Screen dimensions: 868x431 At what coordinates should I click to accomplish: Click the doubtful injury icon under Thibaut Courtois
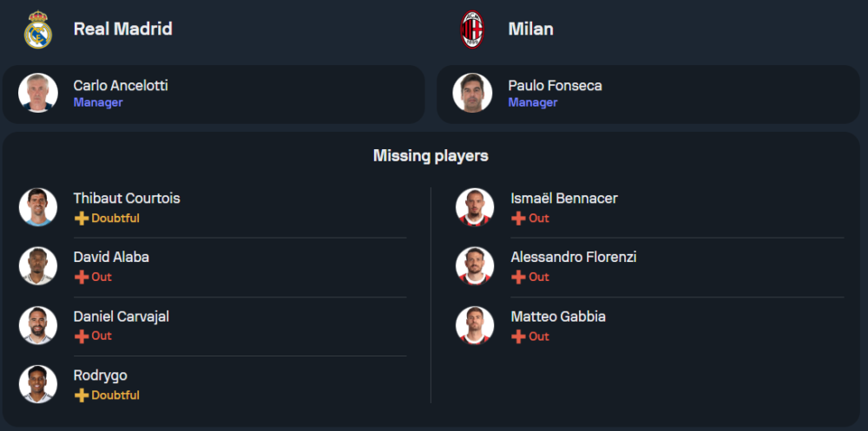(x=82, y=219)
